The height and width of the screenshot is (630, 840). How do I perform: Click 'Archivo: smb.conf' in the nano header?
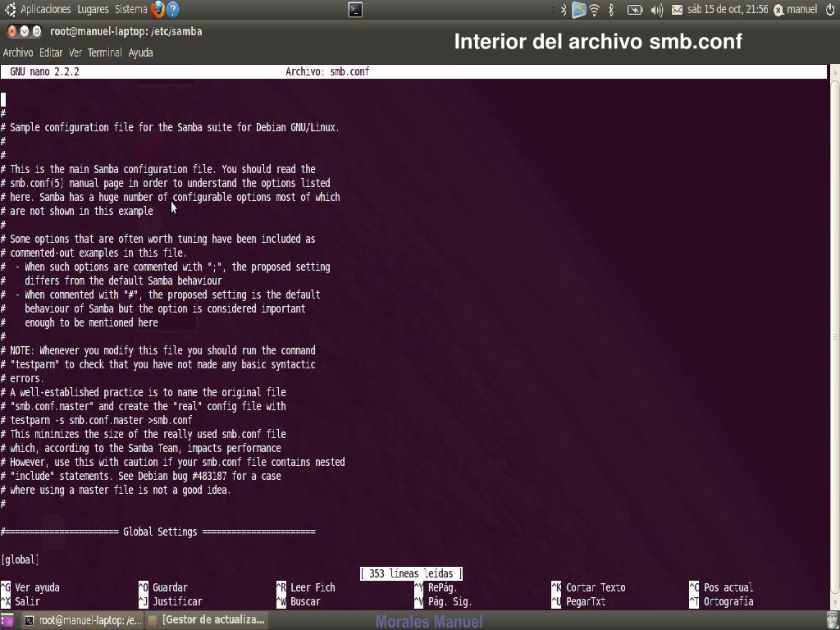tap(327, 72)
